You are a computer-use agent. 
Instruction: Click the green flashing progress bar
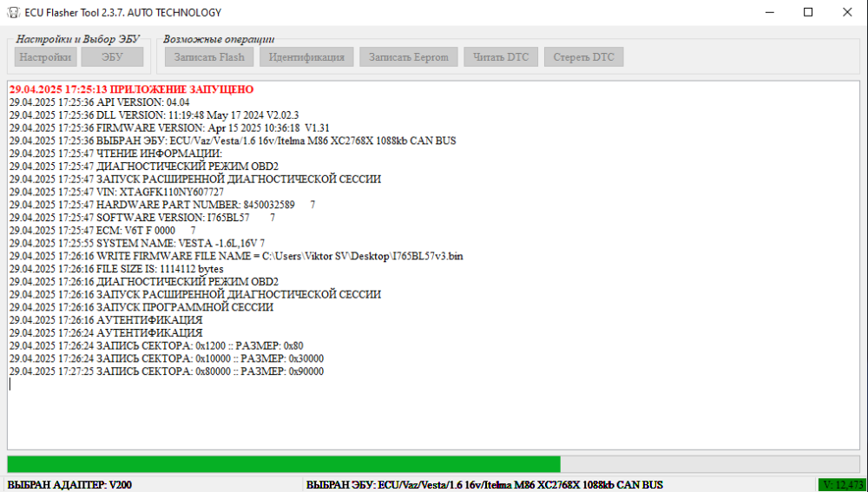pyautogui.click(x=284, y=464)
